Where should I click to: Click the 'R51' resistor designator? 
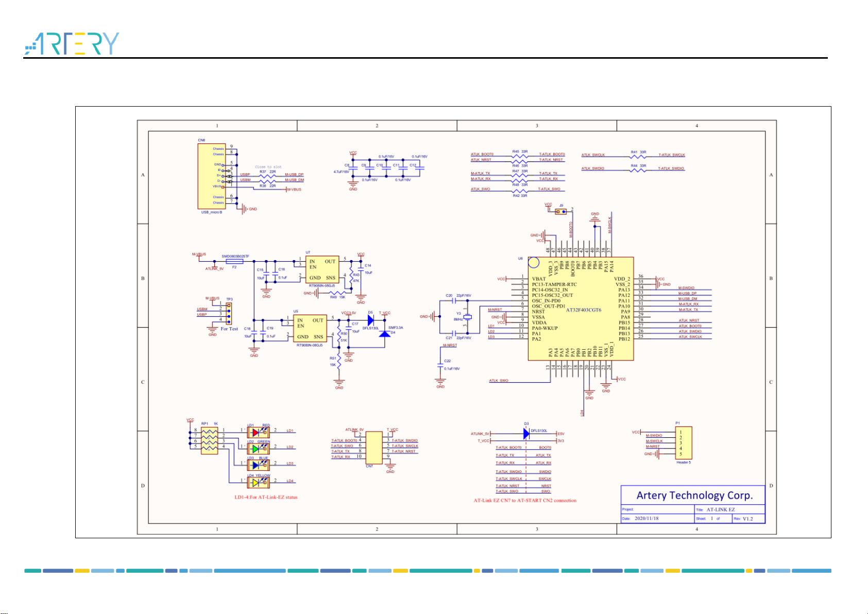pyautogui.click(x=333, y=358)
